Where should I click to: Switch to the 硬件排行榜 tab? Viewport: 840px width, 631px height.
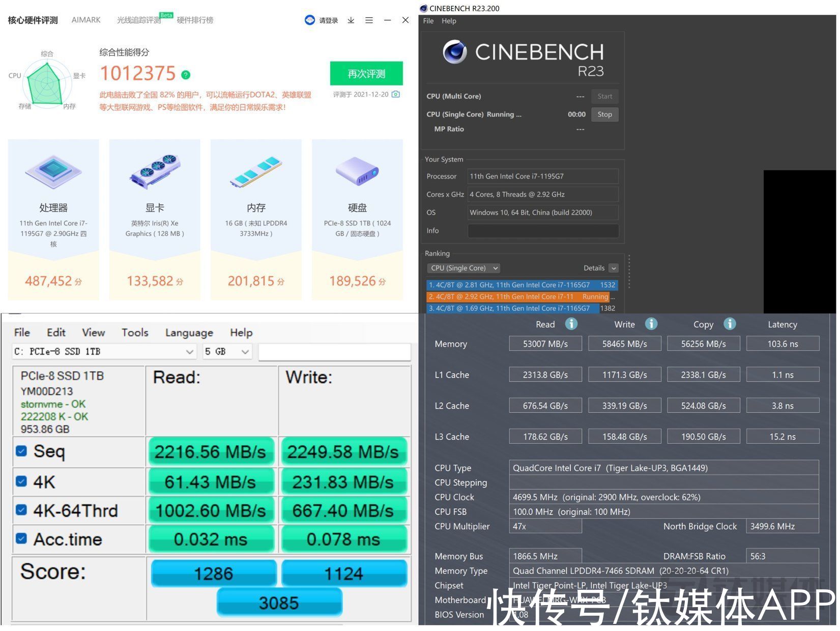tap(195, 20)
